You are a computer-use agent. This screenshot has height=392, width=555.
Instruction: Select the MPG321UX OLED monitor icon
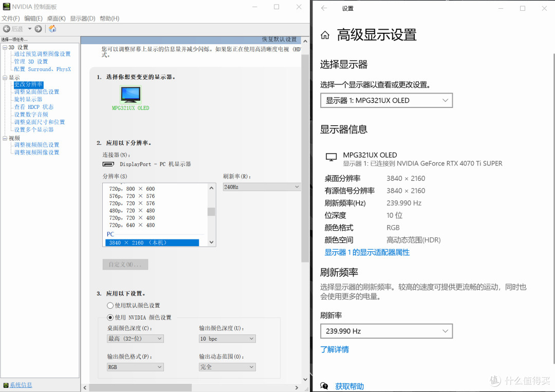click(131, 95)
